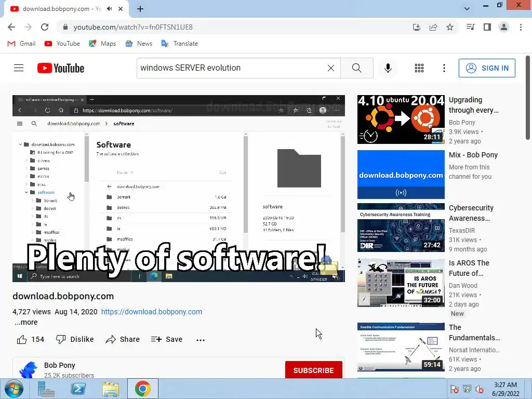
Task: Open taskbar clock showing 3:27 AM
Action: click(x=506, y=389)
